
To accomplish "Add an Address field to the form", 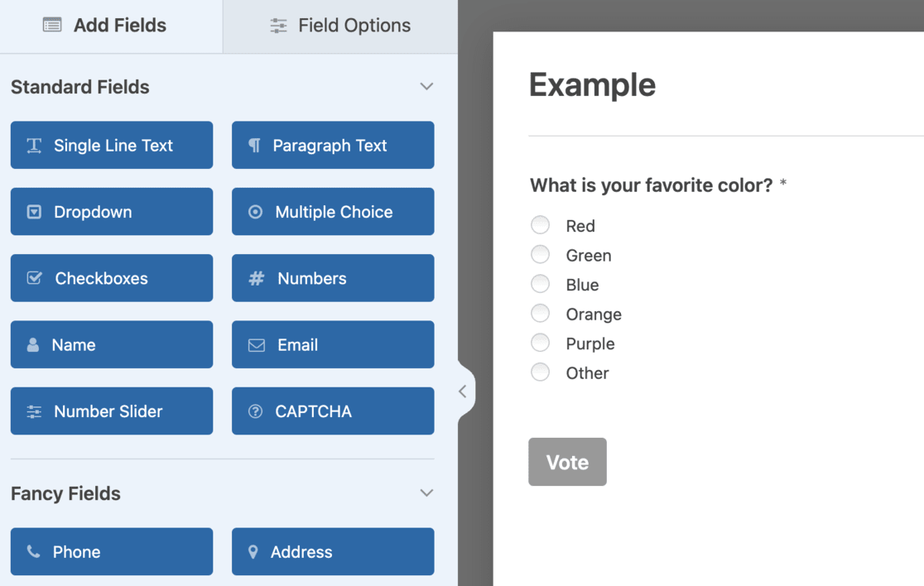I will point(333,551).
